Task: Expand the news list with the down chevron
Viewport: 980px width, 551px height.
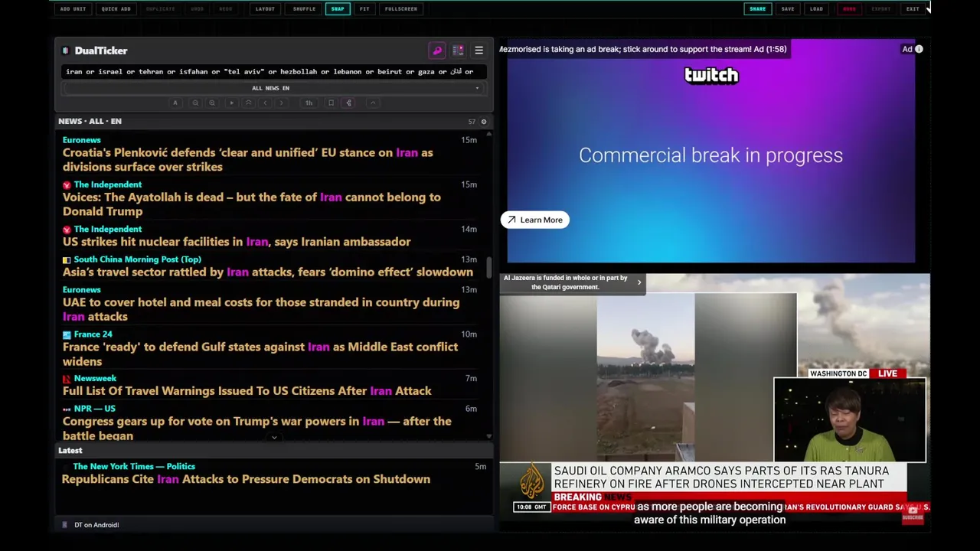Action: click(274, 438)
